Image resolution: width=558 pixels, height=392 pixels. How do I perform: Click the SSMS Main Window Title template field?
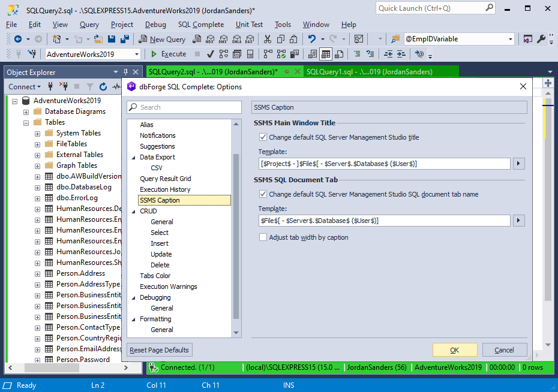pyautogui.click(x=385, y=164)
